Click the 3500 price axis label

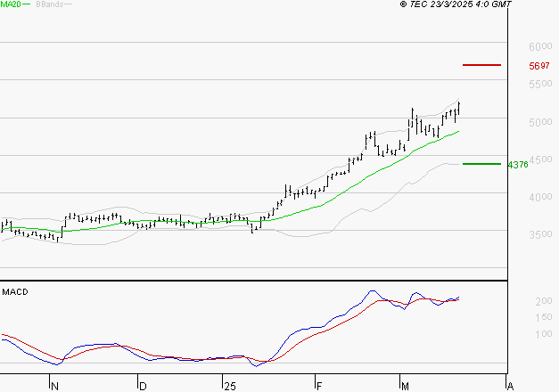pyautogui.click(x=538, y=234)
